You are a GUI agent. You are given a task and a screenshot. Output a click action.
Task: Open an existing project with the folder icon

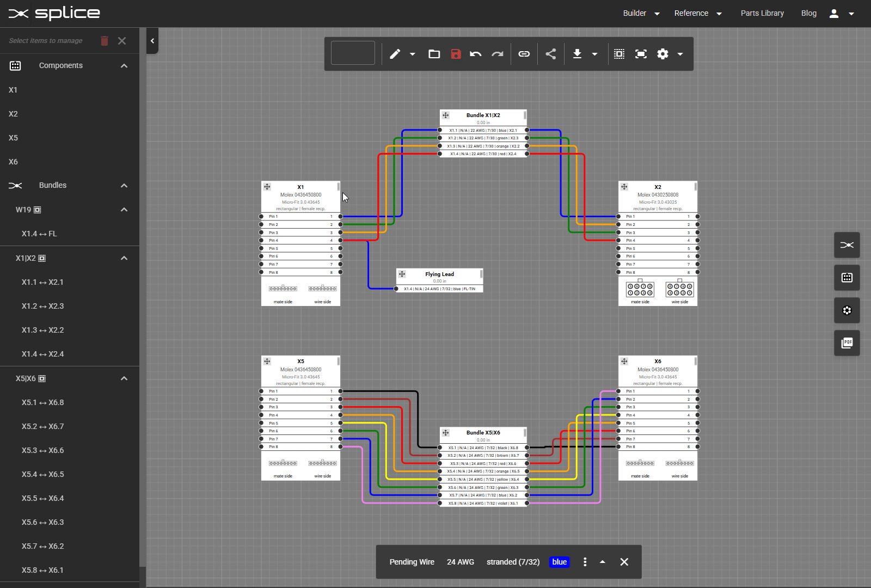(x=434, y=53)
